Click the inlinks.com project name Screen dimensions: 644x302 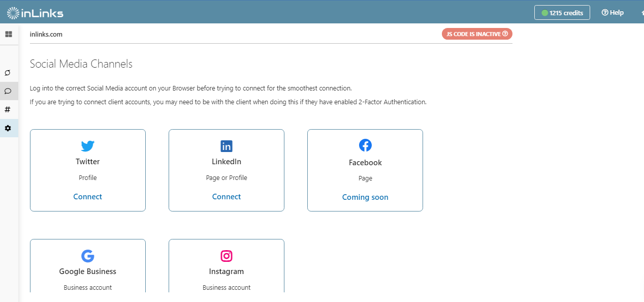pyautogui.click(x=46, y=35)
